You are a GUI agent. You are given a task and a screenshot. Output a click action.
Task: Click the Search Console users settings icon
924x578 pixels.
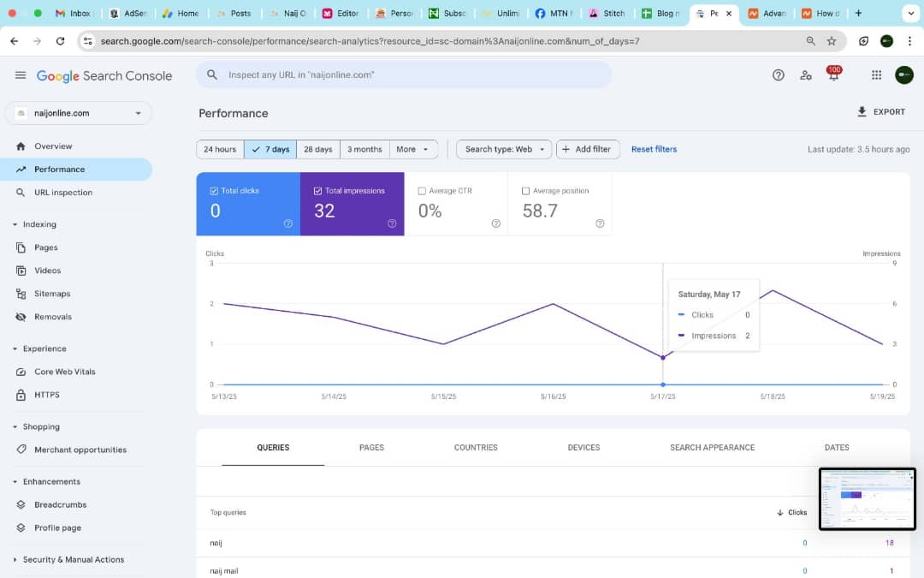tap(805, 75)
